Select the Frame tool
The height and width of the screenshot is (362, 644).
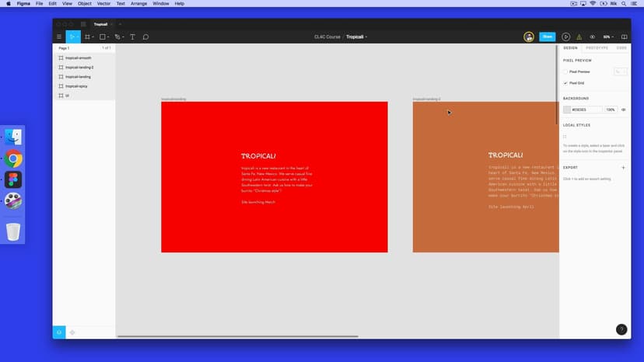[x=87, y=37]
